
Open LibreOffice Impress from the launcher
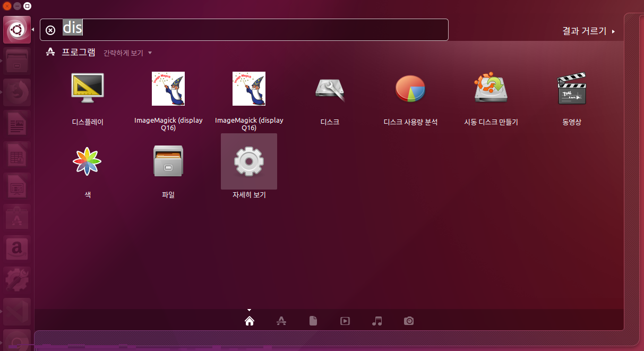pos(17,186)
